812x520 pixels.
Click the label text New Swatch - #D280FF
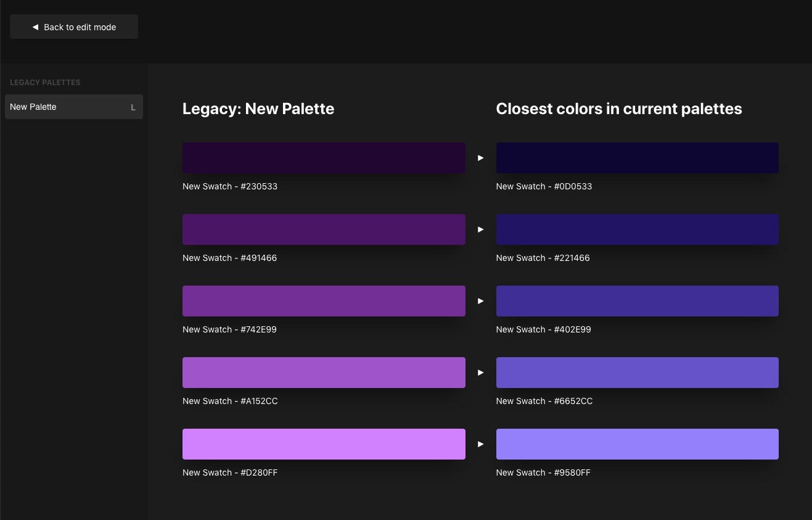coord(230,473)
